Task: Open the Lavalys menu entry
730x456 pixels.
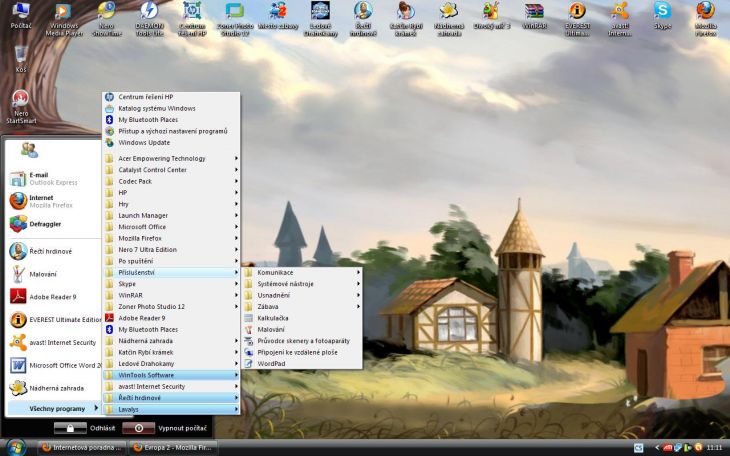Action: click(x=171, y=409)
